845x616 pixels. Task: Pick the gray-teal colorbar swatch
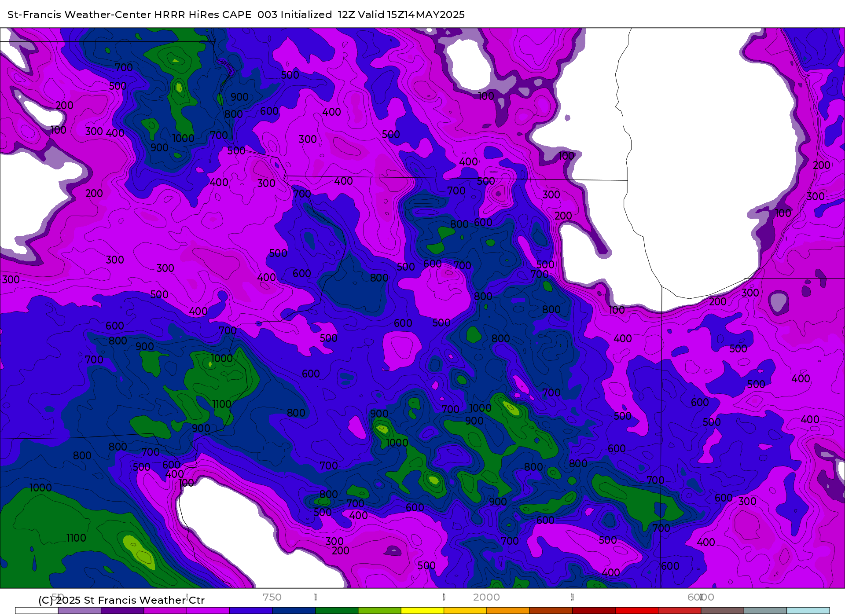pos(765,611)
